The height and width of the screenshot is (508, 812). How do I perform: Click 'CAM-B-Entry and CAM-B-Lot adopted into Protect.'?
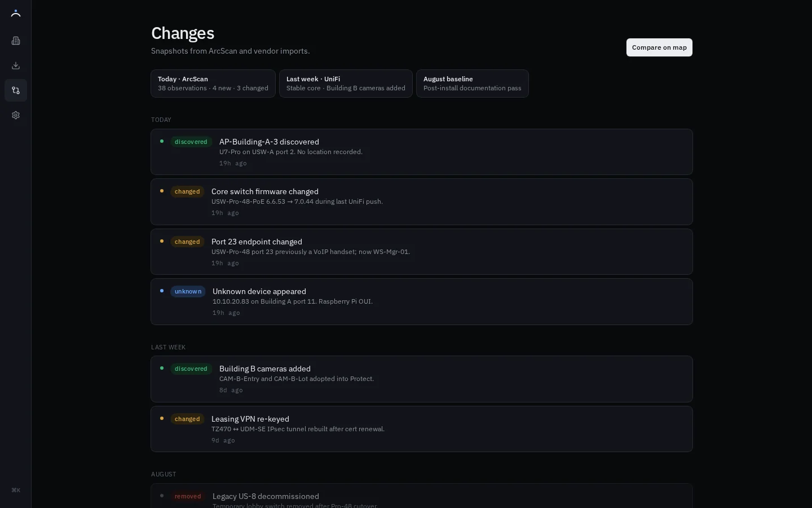(297, 379)
